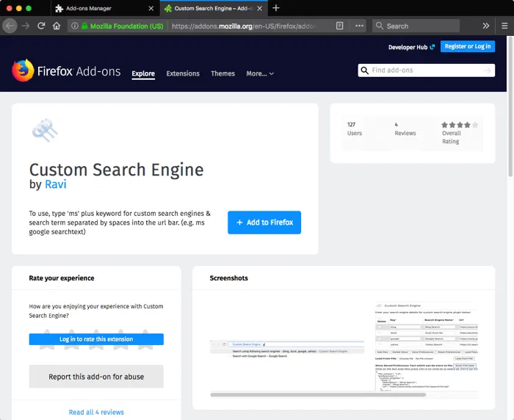Screen dimensions: 514x420
Task: Open the Explore section
Action: click(143, 73)
